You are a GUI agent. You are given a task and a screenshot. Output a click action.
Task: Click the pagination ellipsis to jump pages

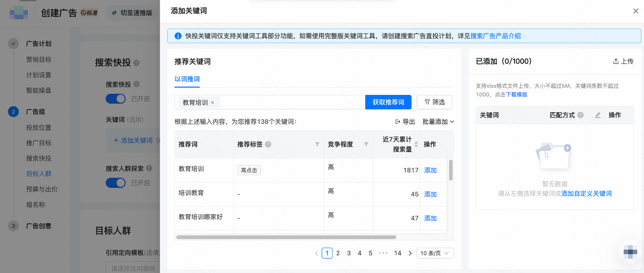tap(383, 253)
